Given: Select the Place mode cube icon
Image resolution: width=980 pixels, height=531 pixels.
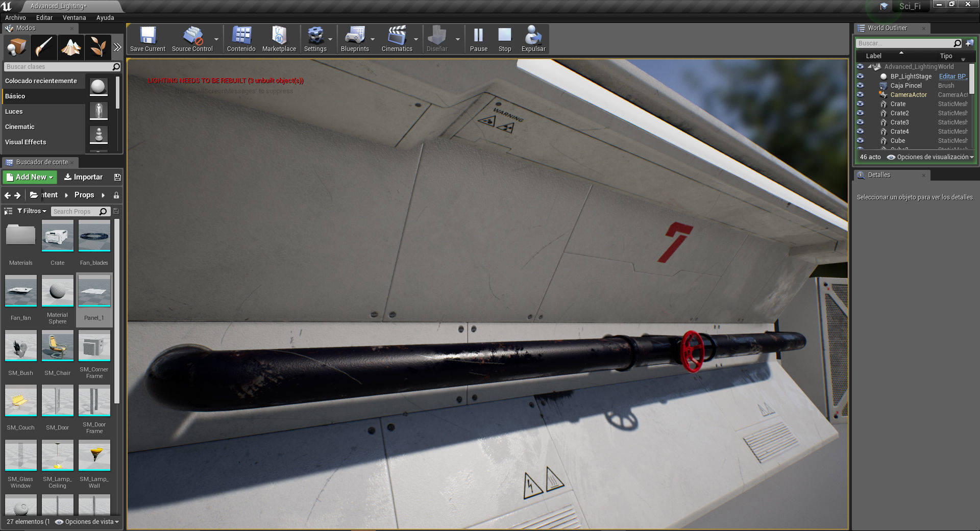Looking at the screenshot, I should [16, 47].
